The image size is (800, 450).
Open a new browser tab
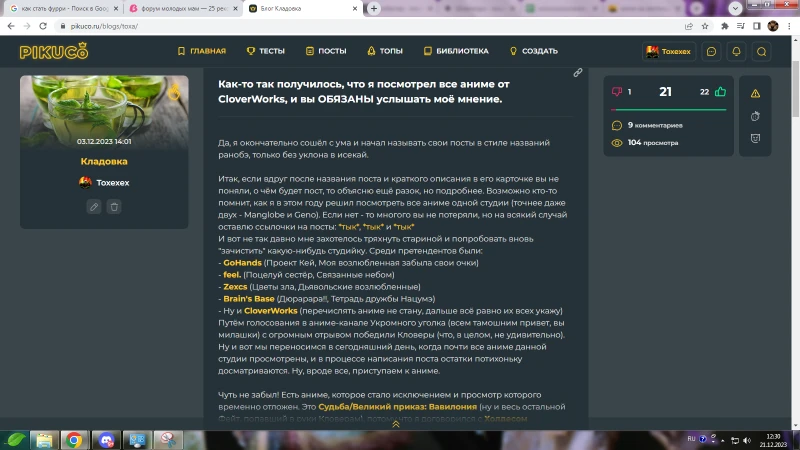pyautogui.click(x=374, y=9)
